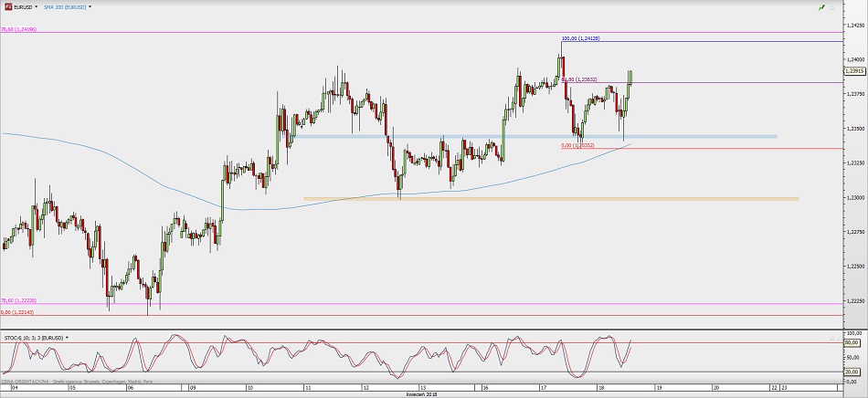Click date 09 on the time axis
Screen dimensions: 868x398
(x=192, y=387)
